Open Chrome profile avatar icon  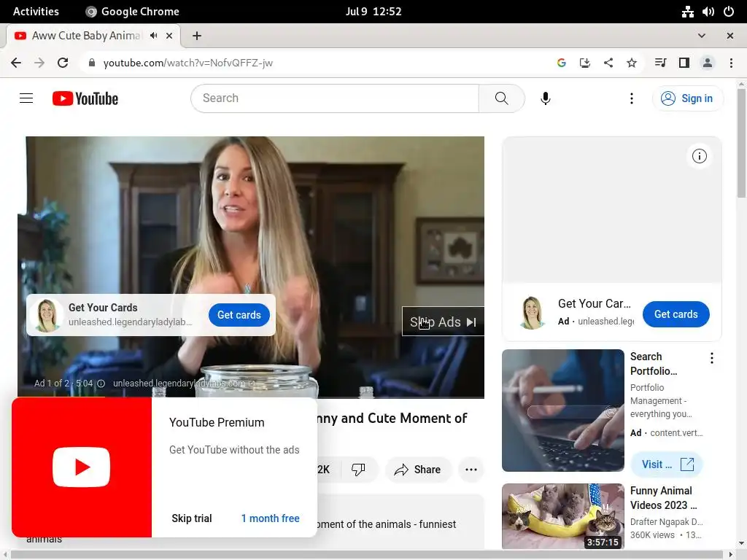[707, 63]
